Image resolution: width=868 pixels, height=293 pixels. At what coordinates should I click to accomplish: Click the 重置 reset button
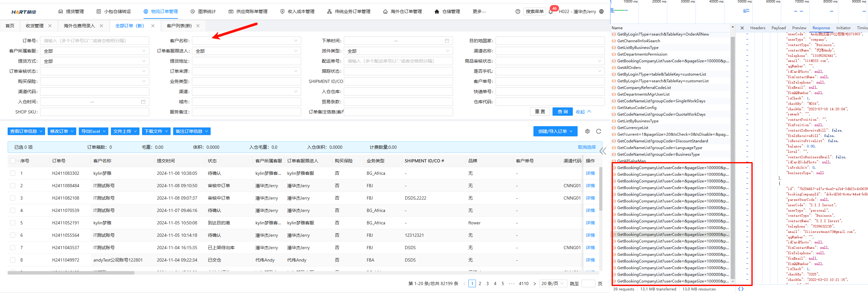click(x=540, y=112)
